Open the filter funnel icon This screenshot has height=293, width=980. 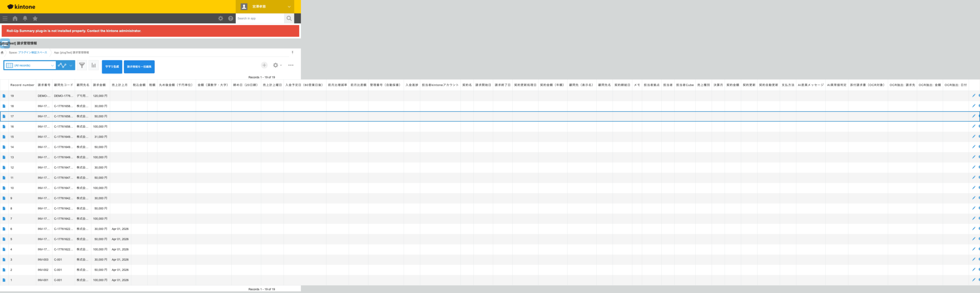(x=82, y=65)
